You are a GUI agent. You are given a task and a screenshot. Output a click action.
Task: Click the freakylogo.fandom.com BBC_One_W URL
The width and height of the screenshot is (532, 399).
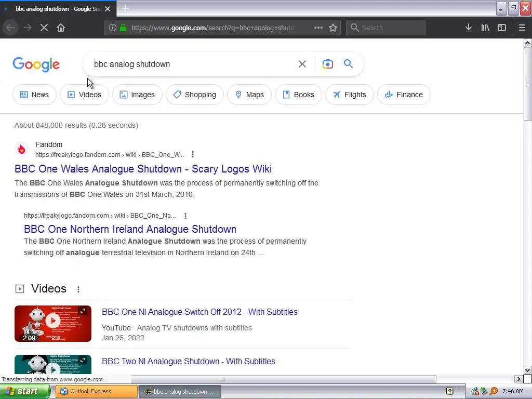tap(110, 155)
